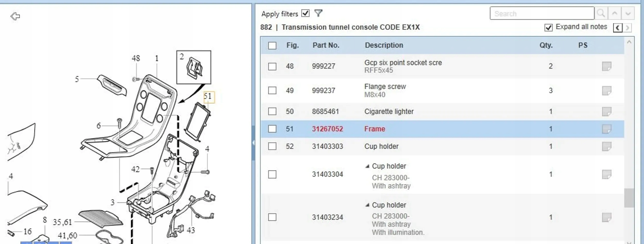Select callout 1 in the diagram
Image resolution: width=644 pixels, height=244 pixels.
[157, 58]
